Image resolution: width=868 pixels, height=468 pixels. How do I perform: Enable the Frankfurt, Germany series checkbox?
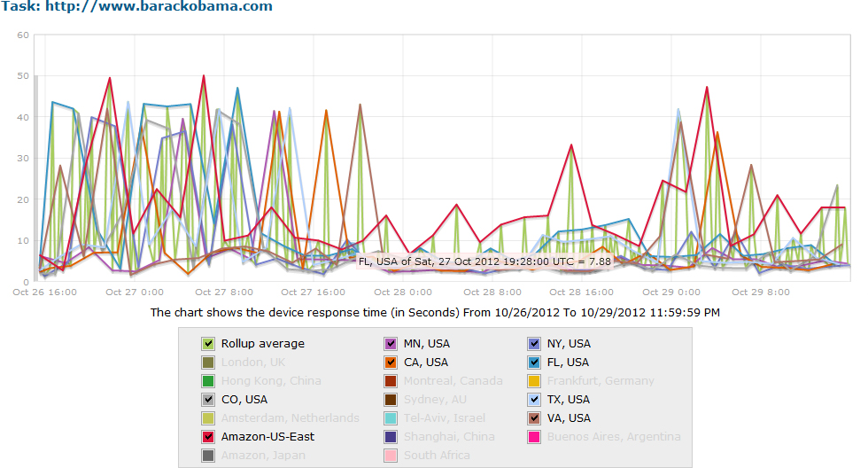click(x=534, y=381)
